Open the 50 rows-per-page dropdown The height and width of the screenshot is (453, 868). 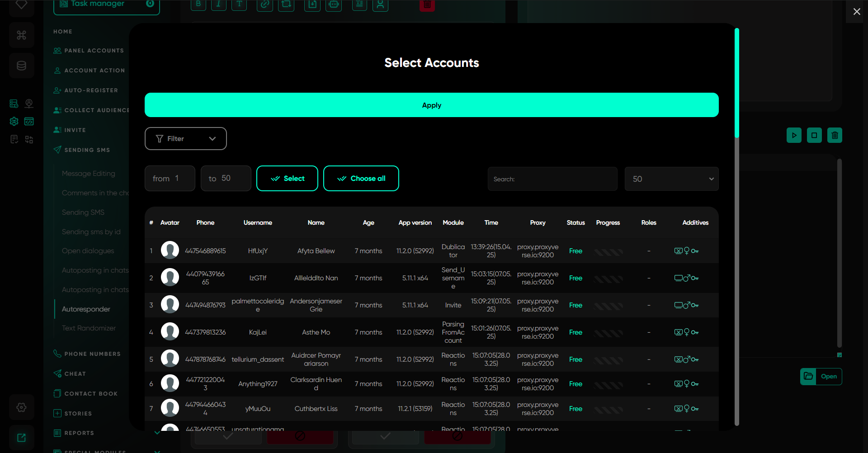tap(671, 179)
